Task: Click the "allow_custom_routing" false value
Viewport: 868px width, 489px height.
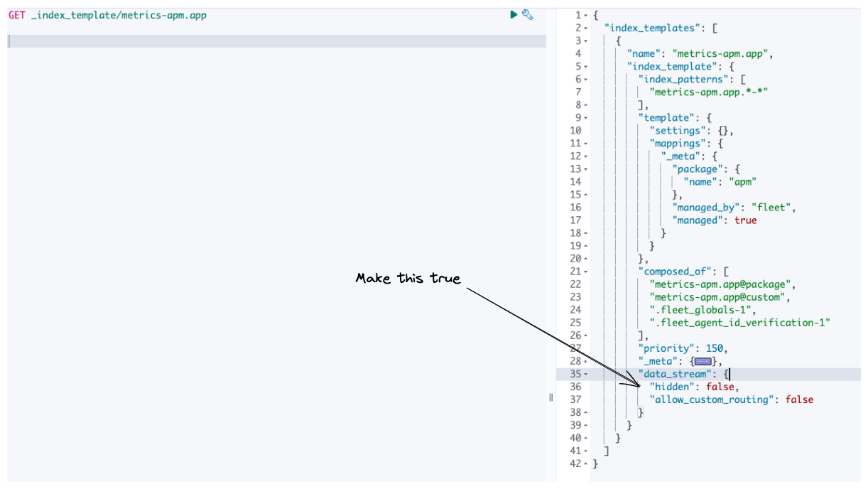Action: click(x=799, y=399)
